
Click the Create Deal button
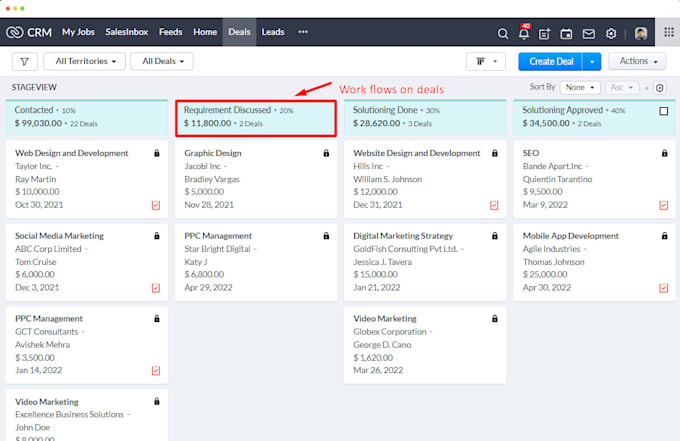pyautogui.click(x=551, y=62)
